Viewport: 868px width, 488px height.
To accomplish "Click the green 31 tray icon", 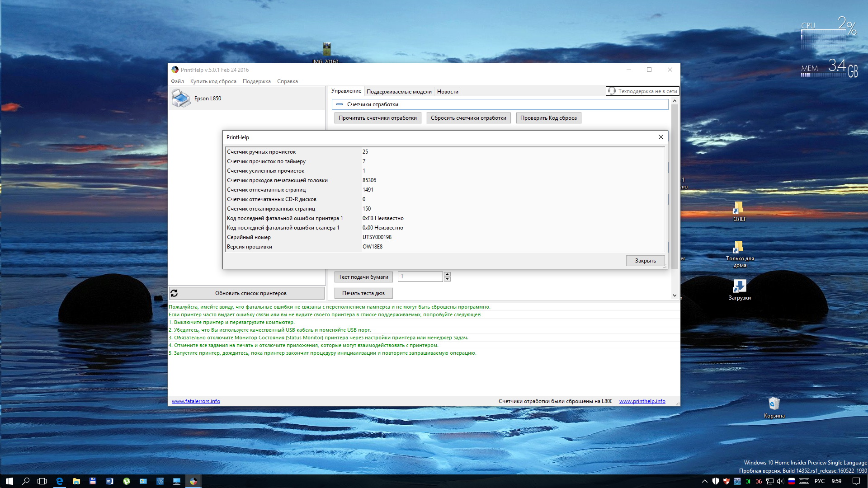I will click(748, 481).
